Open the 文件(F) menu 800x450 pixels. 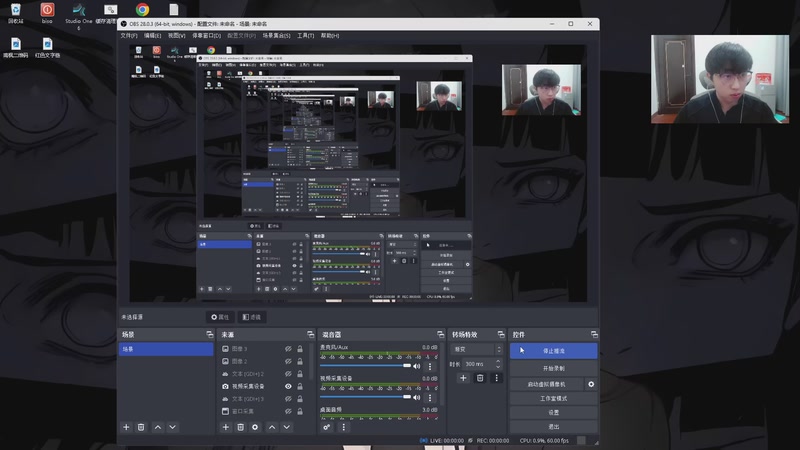129,36
